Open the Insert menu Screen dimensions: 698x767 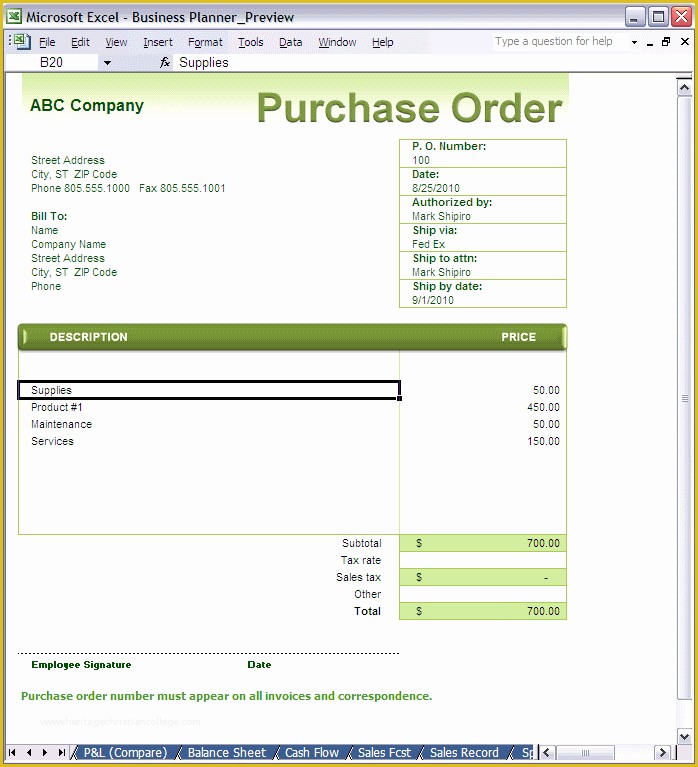[x=158, y=42]
